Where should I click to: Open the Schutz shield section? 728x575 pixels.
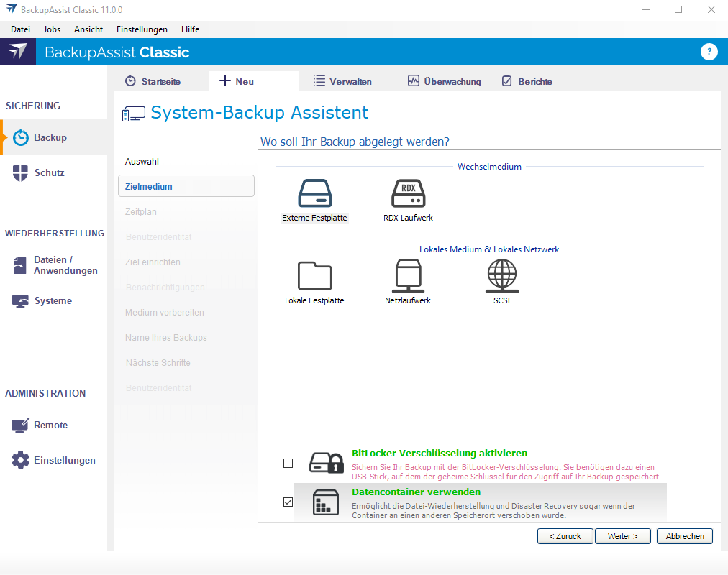[x=49, y=172]
